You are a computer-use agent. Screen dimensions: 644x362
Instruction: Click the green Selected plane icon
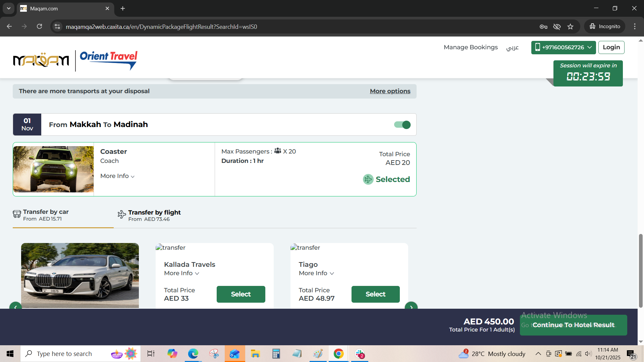pyautogui.click(x=368, y=179)
